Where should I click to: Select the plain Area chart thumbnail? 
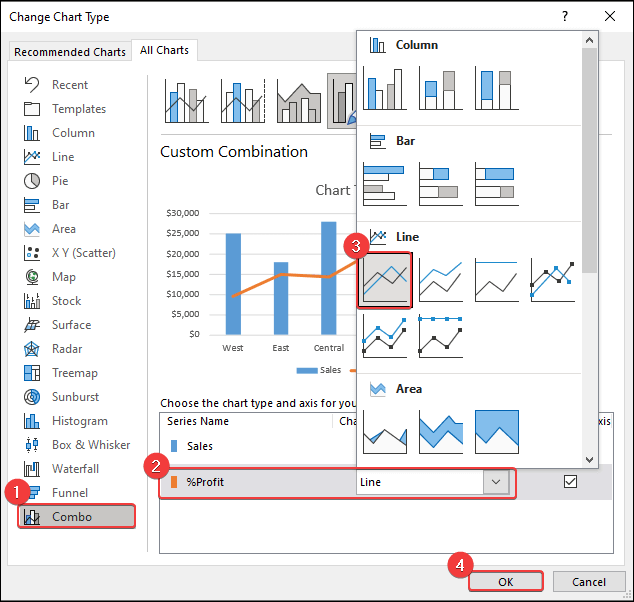(x=385, y=432)
